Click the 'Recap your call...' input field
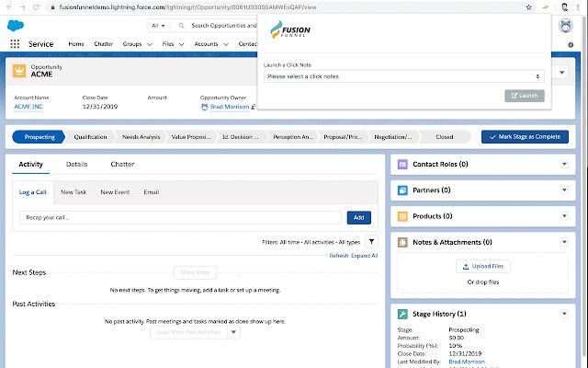Image resolution: width=588 pixels, height=368 pixels. coord(180,217)
